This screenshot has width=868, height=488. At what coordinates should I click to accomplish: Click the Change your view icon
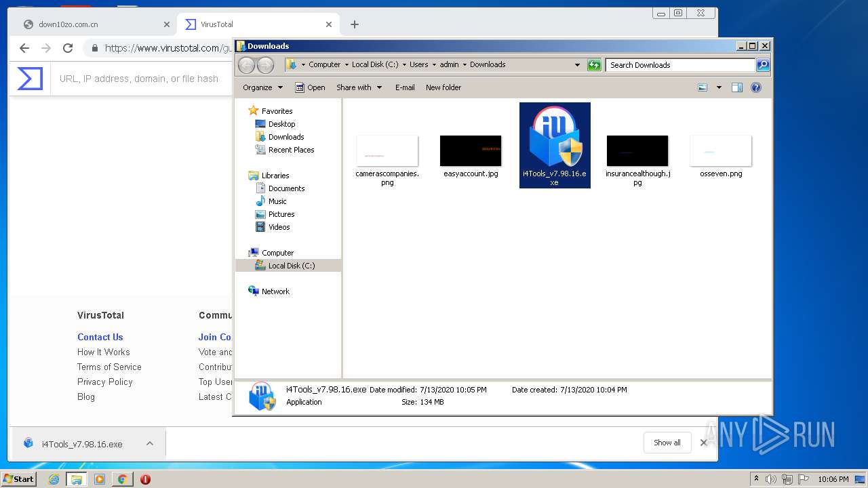pyautogui.click(x=703, y=87)
